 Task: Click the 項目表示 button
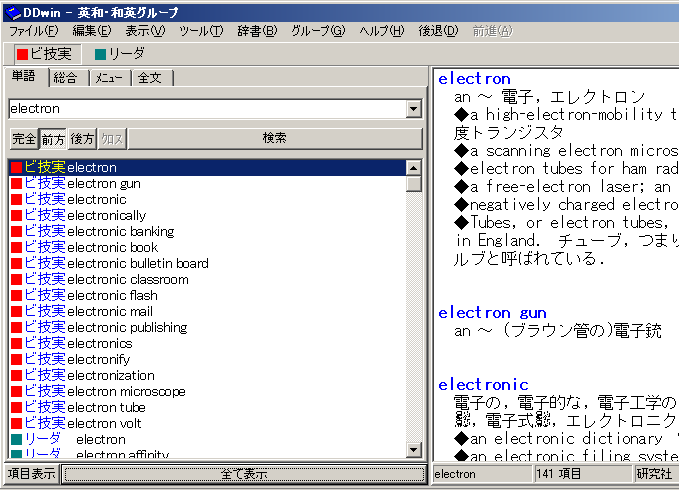32,474
